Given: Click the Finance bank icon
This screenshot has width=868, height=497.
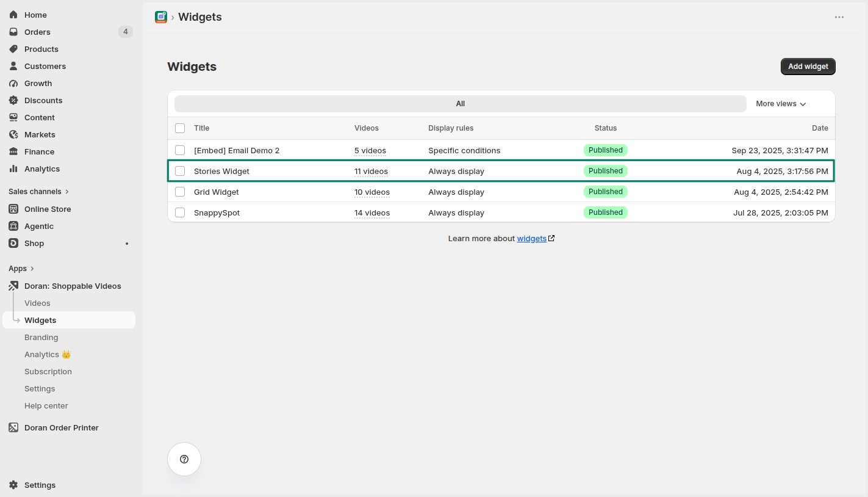Looking at the screenshot, I should (13, 151).
